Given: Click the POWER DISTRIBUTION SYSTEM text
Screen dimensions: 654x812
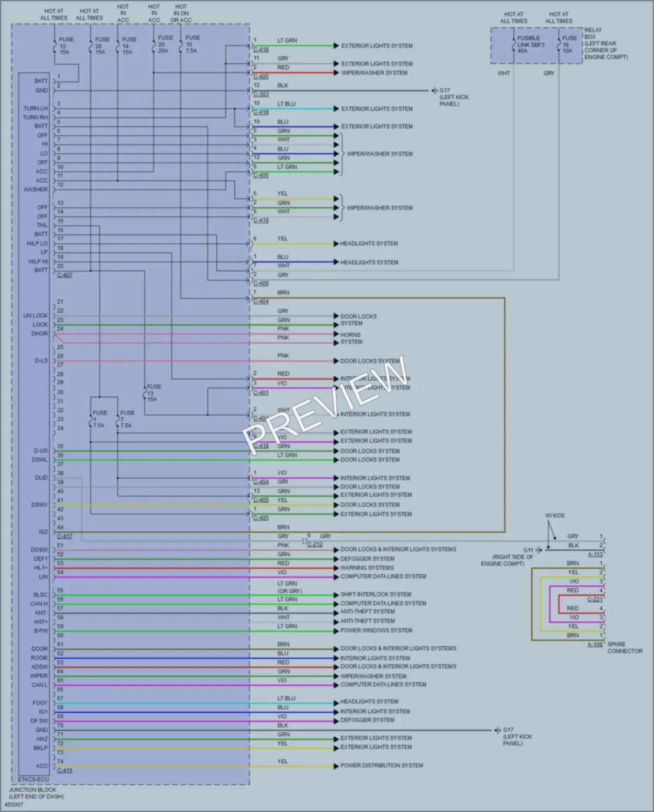Looking at the screenshot, I should pyautogui.click(x=382, y=766).
